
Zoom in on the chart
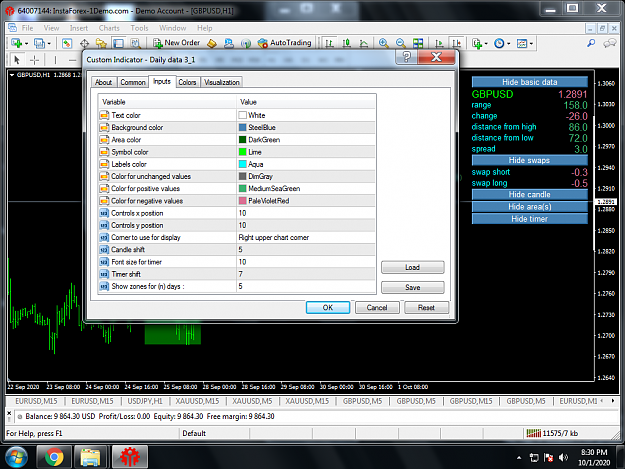pos(383,43)
